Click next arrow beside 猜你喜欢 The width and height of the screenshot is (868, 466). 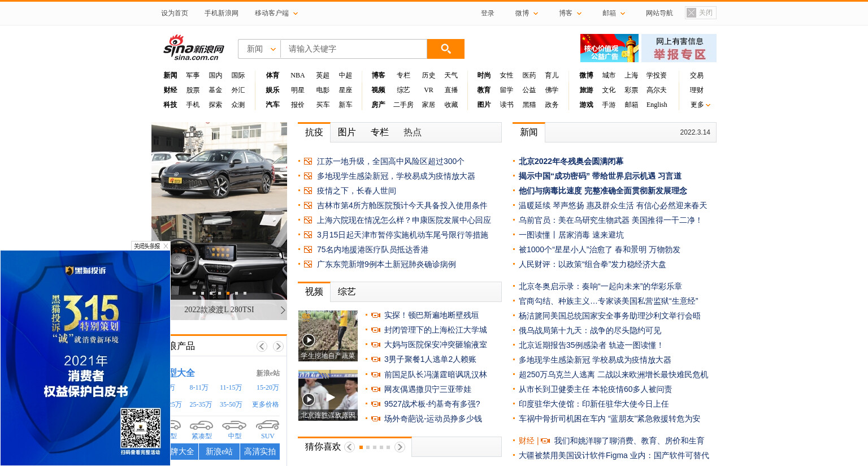pos(400,447)
